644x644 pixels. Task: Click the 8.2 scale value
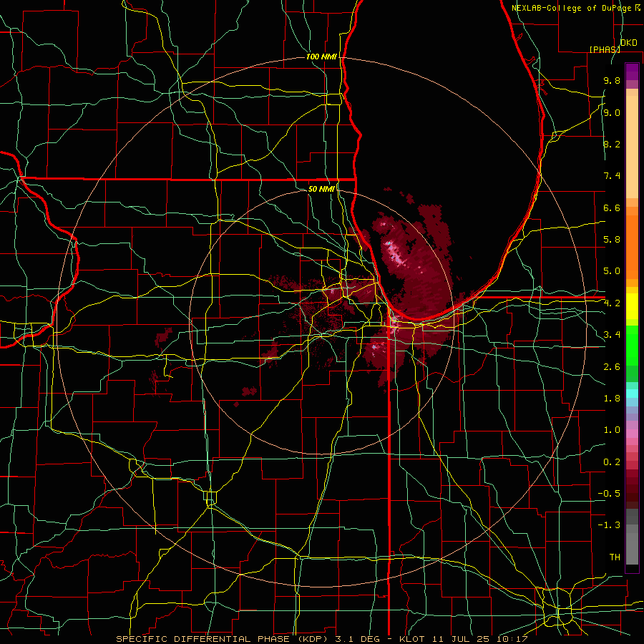pos(612,144)
